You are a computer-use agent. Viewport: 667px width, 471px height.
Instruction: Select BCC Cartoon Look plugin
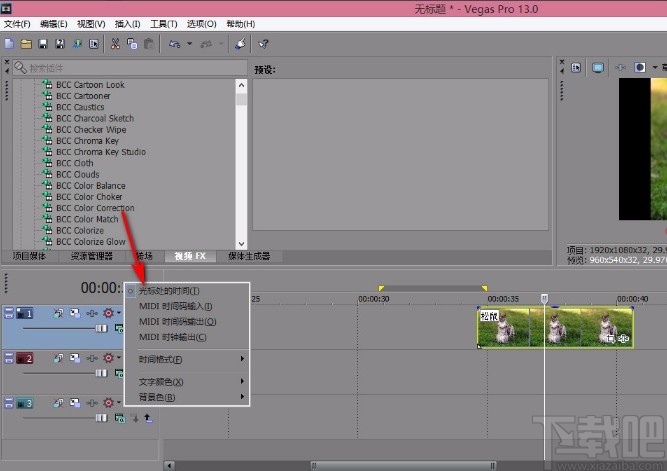[x=90, y=85]
